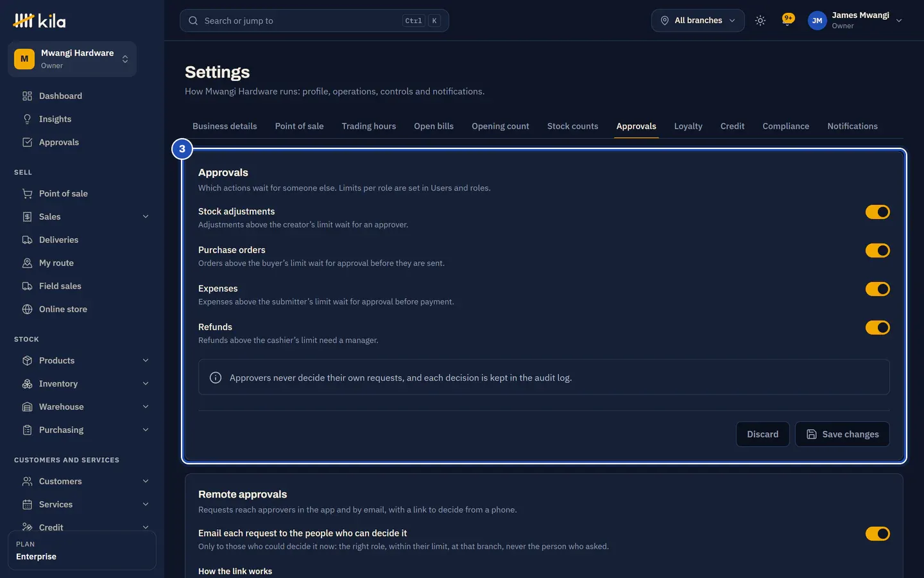This screenshot has height=578, width=924.
Task: Click the Enterprise plan card
Action: pyautogui.click(x=82, y=550)
